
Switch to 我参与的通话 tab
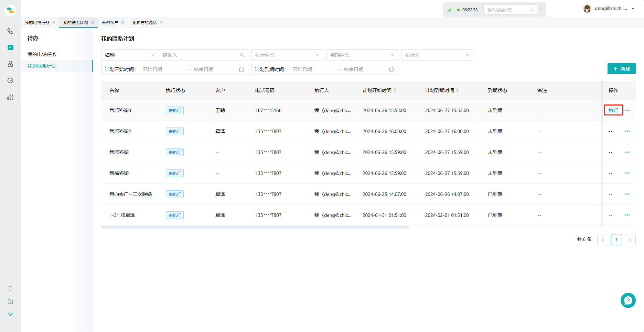click(144, 23)
